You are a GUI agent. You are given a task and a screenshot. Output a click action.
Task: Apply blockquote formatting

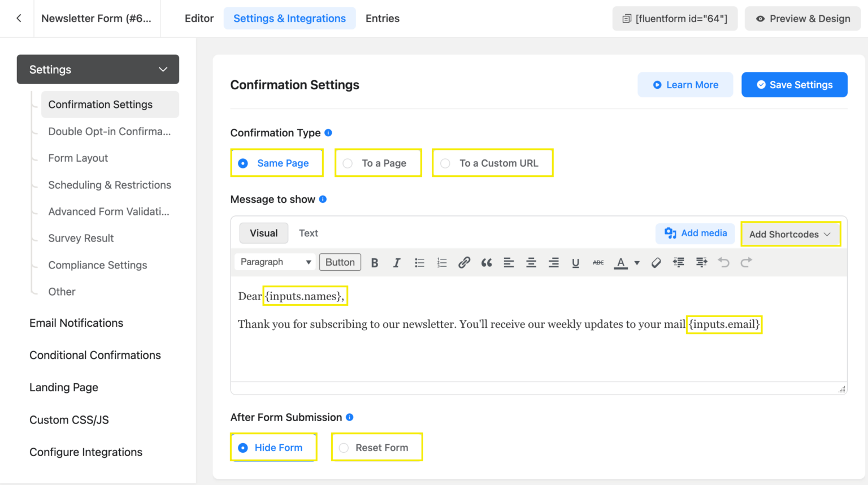486,262
